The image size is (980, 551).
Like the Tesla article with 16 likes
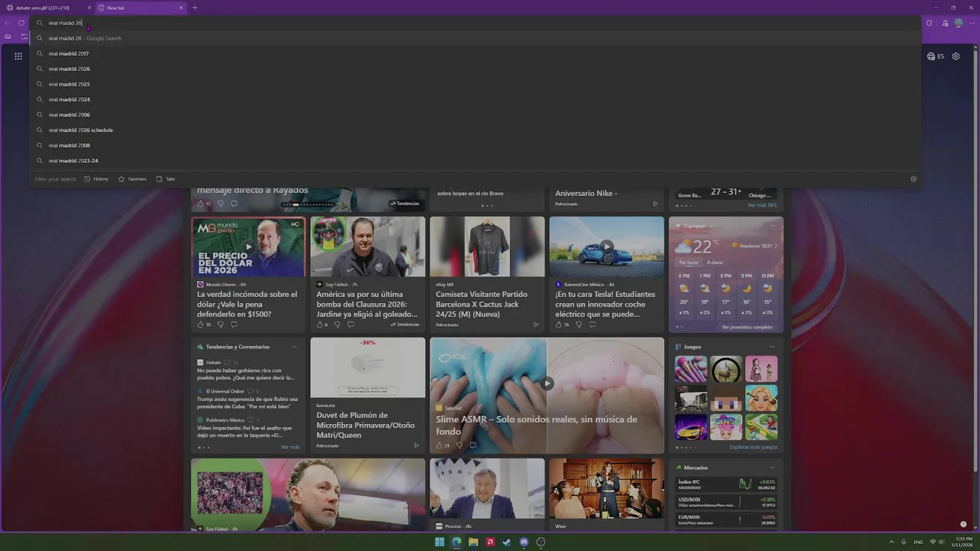click(563, 324)
